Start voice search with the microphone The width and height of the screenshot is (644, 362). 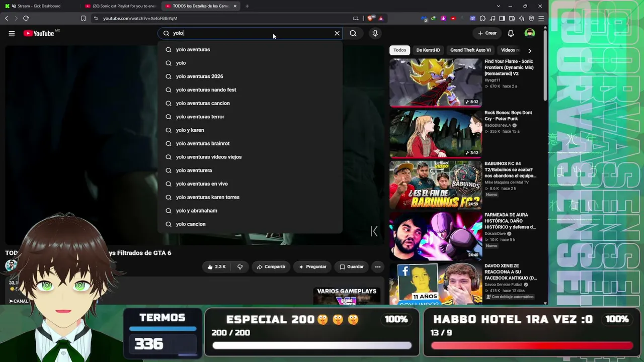click(375, 33)
